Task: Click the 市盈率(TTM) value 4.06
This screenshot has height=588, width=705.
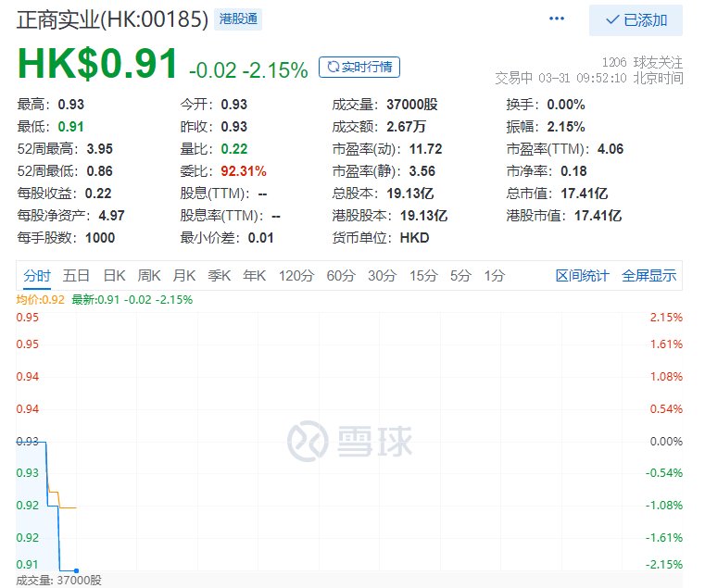Action: [x=611, y=149]
